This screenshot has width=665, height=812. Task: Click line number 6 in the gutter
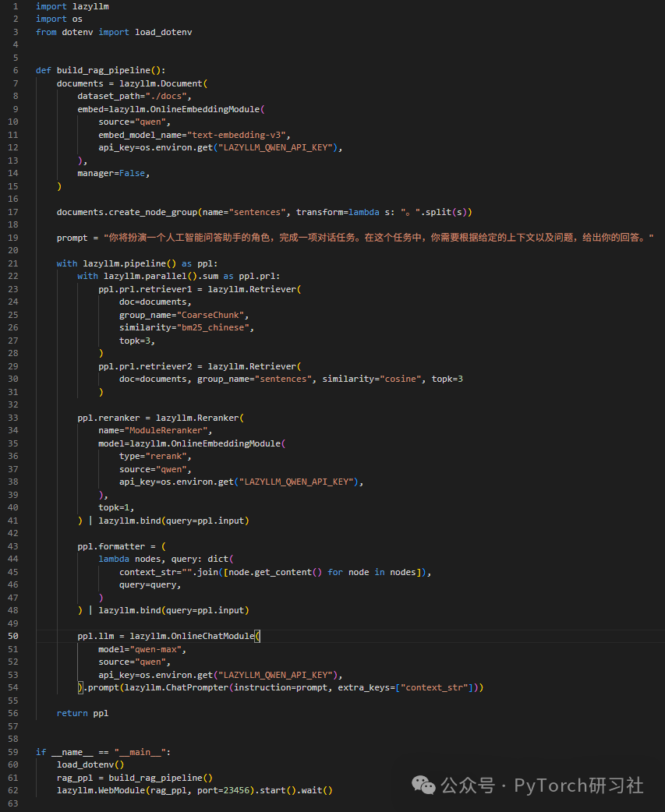tap(16, 70)
